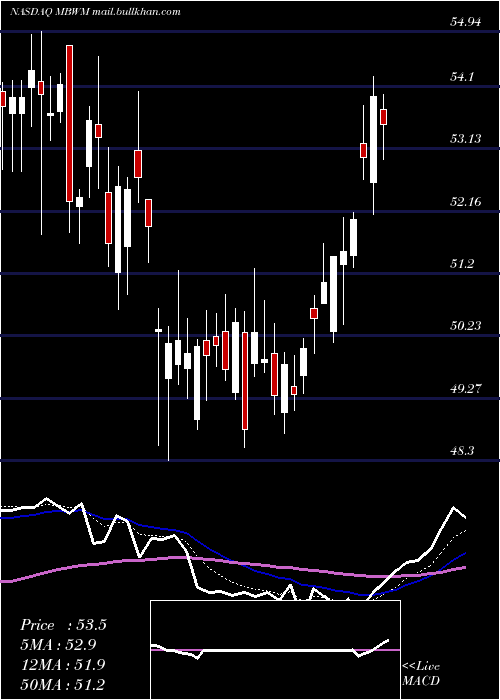Click the 51.2 price level label

coord(462,264)
